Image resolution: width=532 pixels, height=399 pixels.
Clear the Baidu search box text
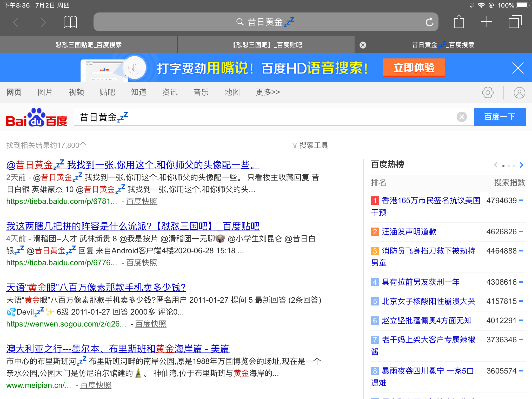[x=462, y=117]
